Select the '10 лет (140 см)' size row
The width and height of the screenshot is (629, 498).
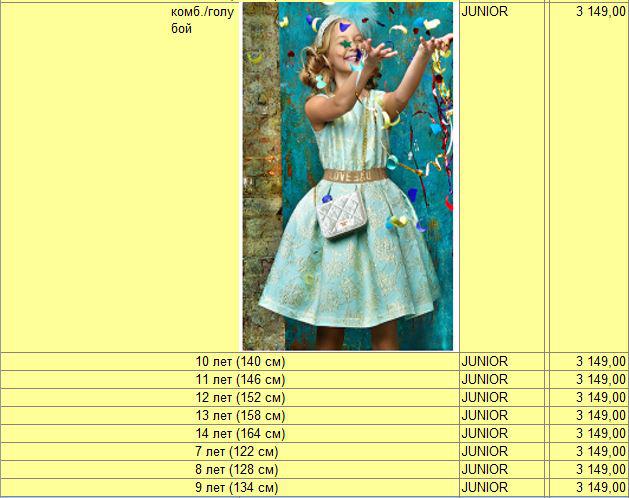(240, 362)
